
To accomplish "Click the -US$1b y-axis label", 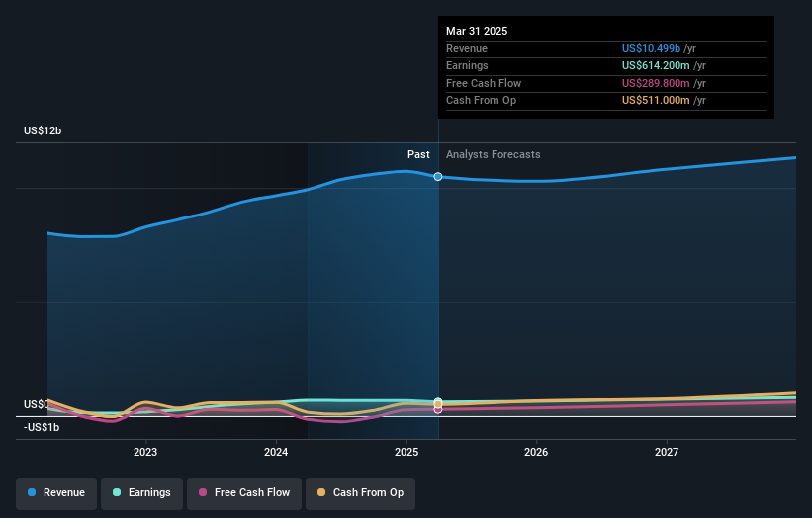I will tap(42, 427).
